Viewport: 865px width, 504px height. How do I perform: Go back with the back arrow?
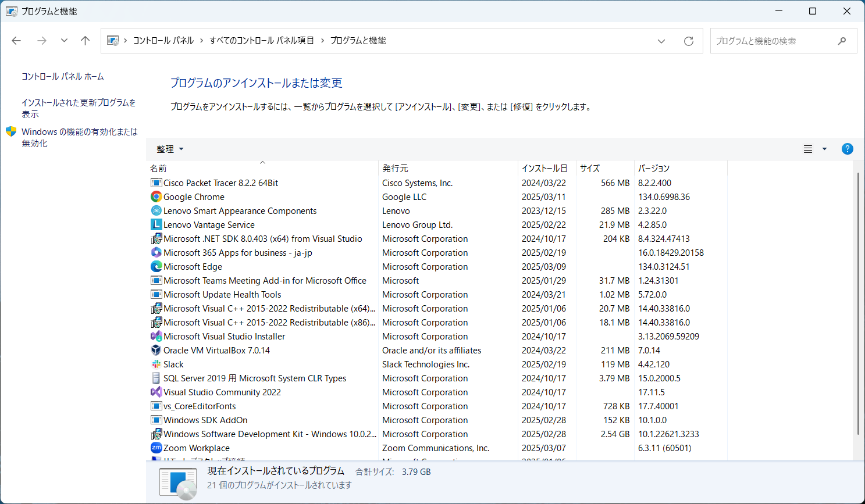tap(16, 41)
